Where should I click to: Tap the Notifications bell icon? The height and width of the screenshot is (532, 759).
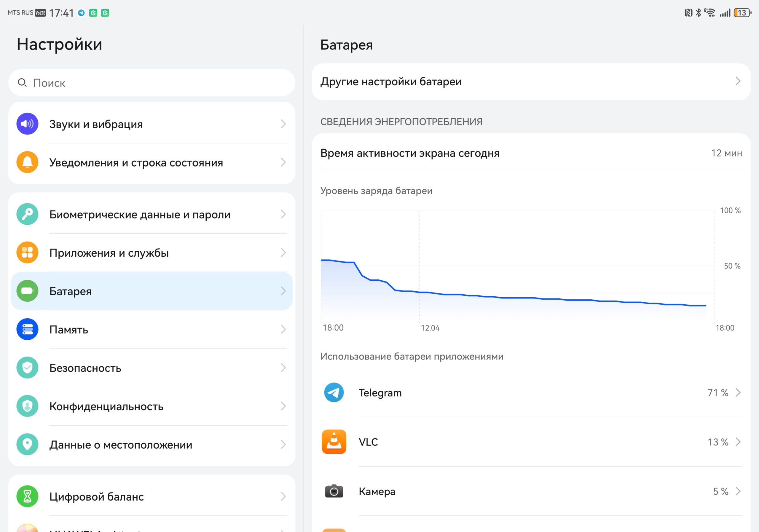pos(28,162)
